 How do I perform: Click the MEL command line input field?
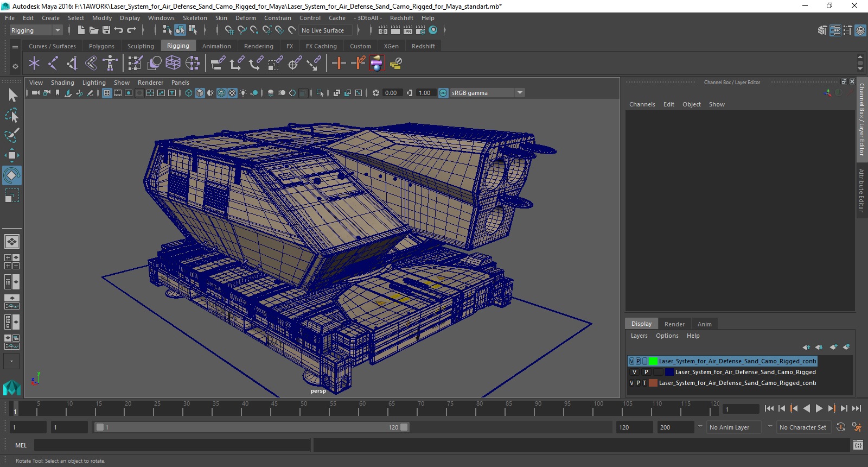tap(172, 445)
